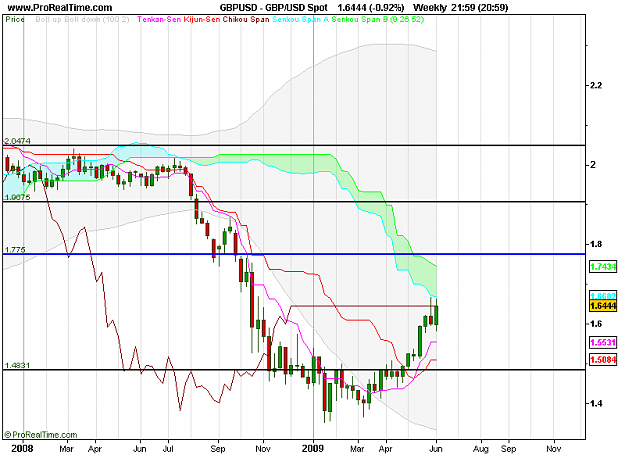Select the Kijun-Sen legend label
This screenshot has width=625, height=469.
[x=202, y=20]
